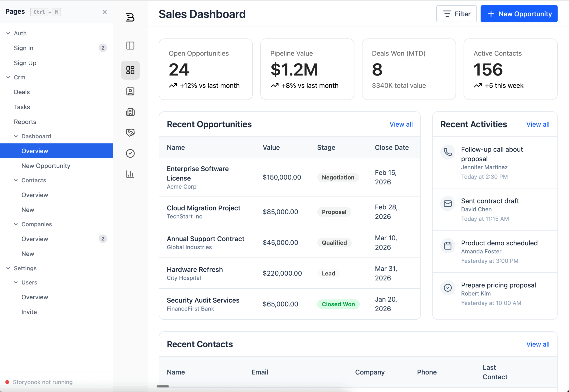Collapse the Auth tree section
Viewport: 569px width, 392px height.
pos(8,33)
